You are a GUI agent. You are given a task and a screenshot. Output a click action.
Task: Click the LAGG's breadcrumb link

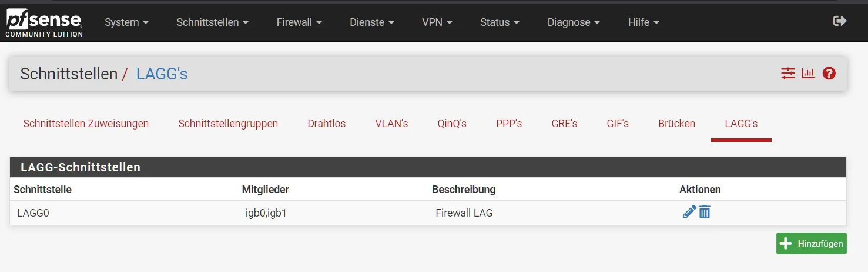pos(162,74)
